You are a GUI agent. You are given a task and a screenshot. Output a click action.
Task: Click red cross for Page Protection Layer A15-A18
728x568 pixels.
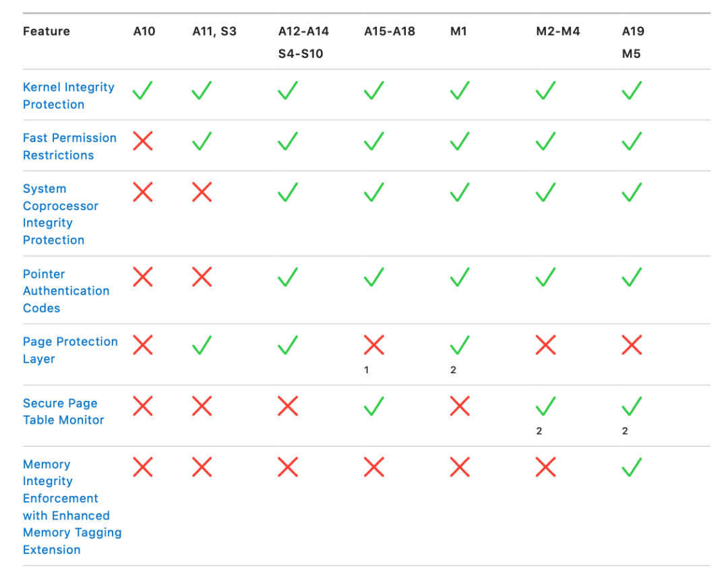(x=374, y=346)
